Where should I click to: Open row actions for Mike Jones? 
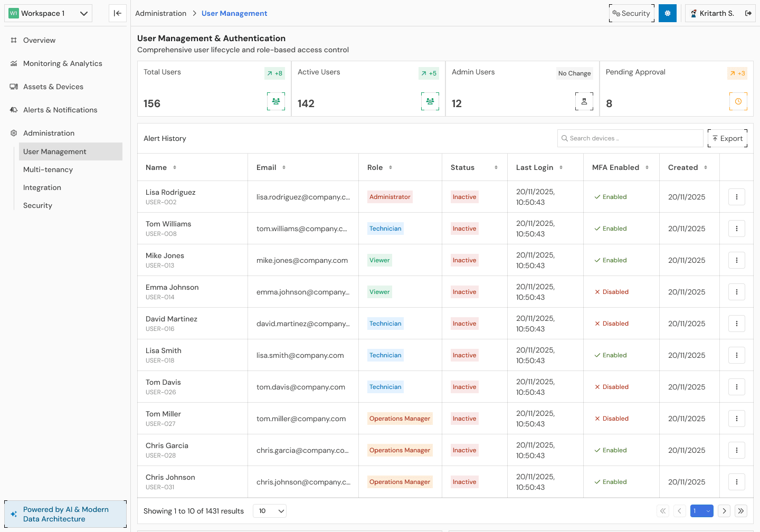737,260
